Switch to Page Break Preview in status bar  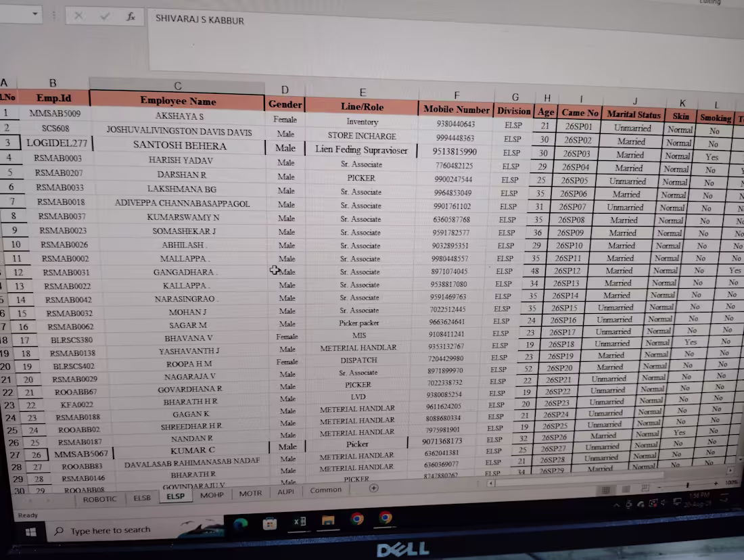click(x=645, y=488)
